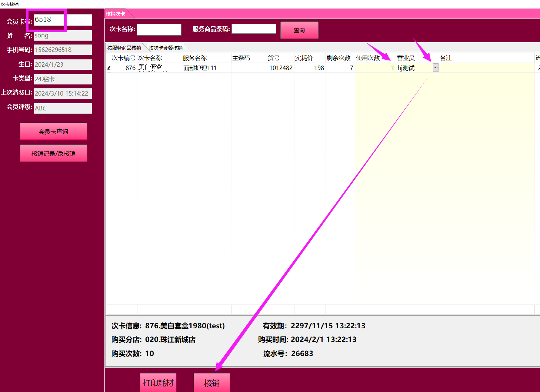This screenshot has height=392, width=540.
Task: Click the pencil edit row indicator
Action: point(109,68)
